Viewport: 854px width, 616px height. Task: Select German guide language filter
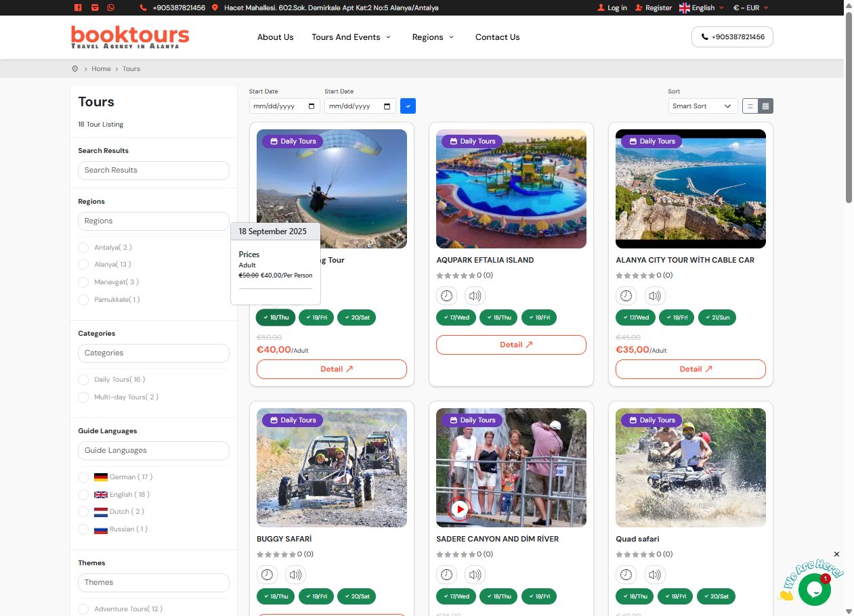[83, 477]
